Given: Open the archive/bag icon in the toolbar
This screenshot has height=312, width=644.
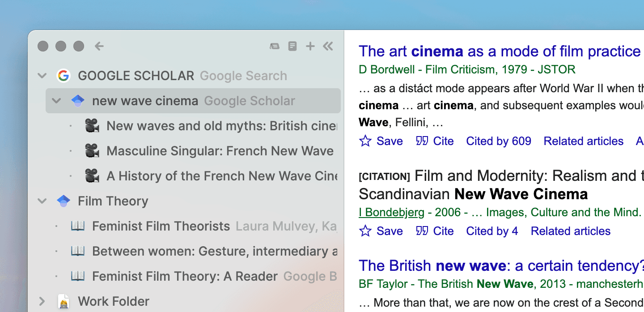Looking at the screenshot, I should (x=275, y=46).
